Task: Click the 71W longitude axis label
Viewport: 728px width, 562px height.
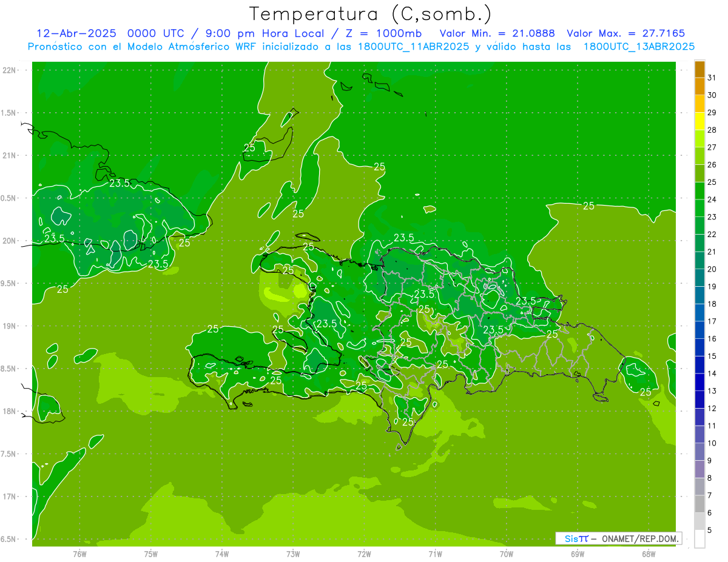Action: [435, 554]
